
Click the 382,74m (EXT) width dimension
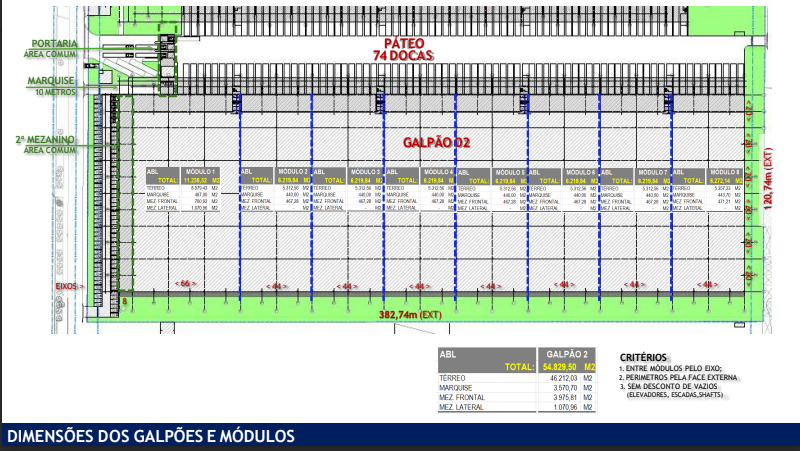point(409,314)
